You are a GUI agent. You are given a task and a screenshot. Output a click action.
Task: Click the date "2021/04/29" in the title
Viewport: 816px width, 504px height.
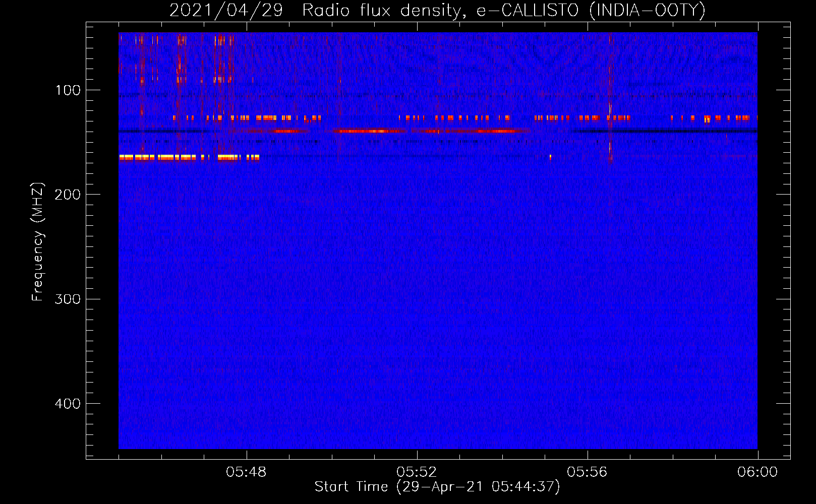(x=226, y=10)
